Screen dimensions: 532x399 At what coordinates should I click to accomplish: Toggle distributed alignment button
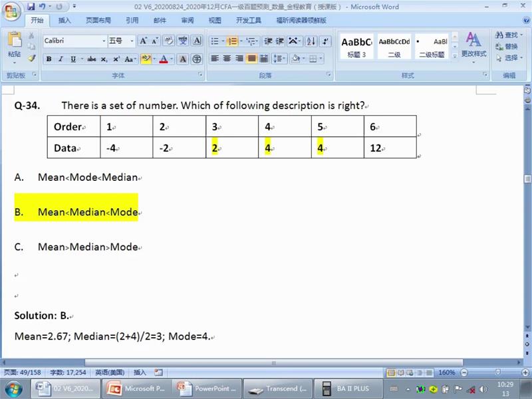(263, 59)
